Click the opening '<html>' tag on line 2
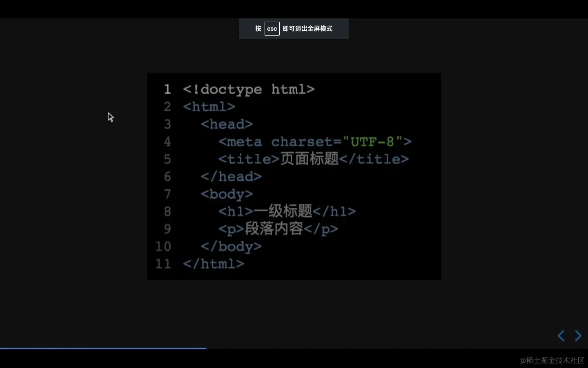Image resolution: width=588 pixels, height=368 pixels. pos(209,107)
